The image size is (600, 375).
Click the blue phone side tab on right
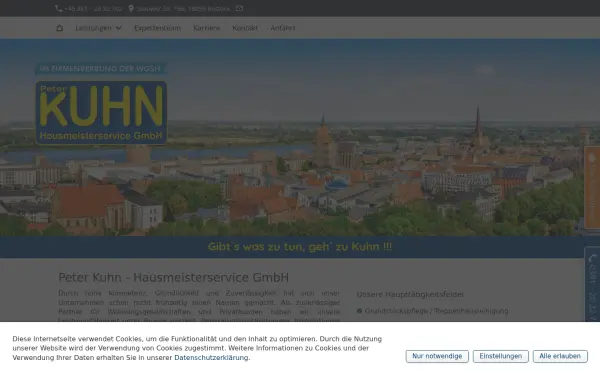pos(592,285)
